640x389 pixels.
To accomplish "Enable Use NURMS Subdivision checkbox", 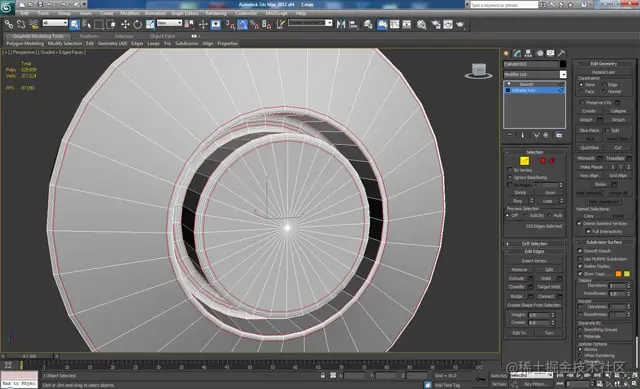I will pyautogui.click(x=580, y=259).
